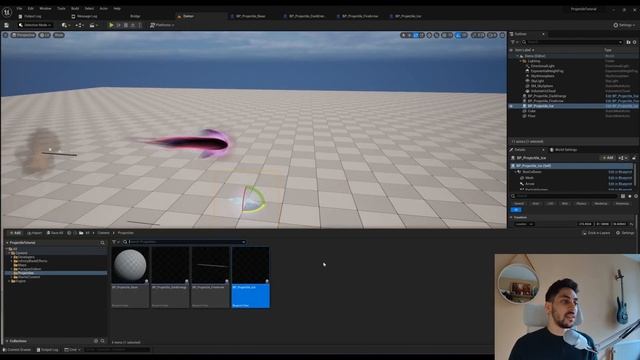Open the Cmd console type dropdown
The height and width of the screenshot is (360, 640).
(x=72, y=350)
